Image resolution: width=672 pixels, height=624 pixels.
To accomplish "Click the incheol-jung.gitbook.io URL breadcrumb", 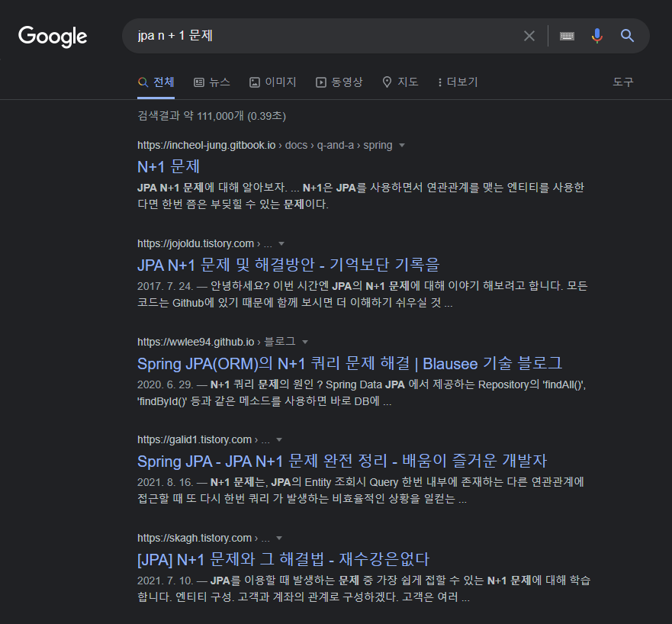I will coord(265,145).
